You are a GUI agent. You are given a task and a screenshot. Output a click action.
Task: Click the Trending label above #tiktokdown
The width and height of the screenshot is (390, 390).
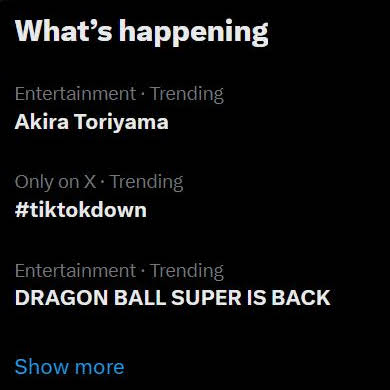tap(147, 183)
